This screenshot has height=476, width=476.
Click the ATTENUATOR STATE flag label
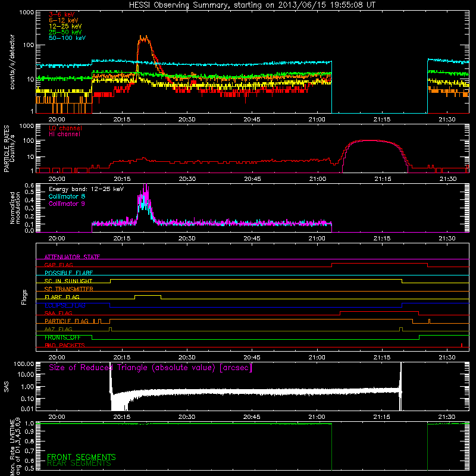pyautogui.click(x=72, y=257)
